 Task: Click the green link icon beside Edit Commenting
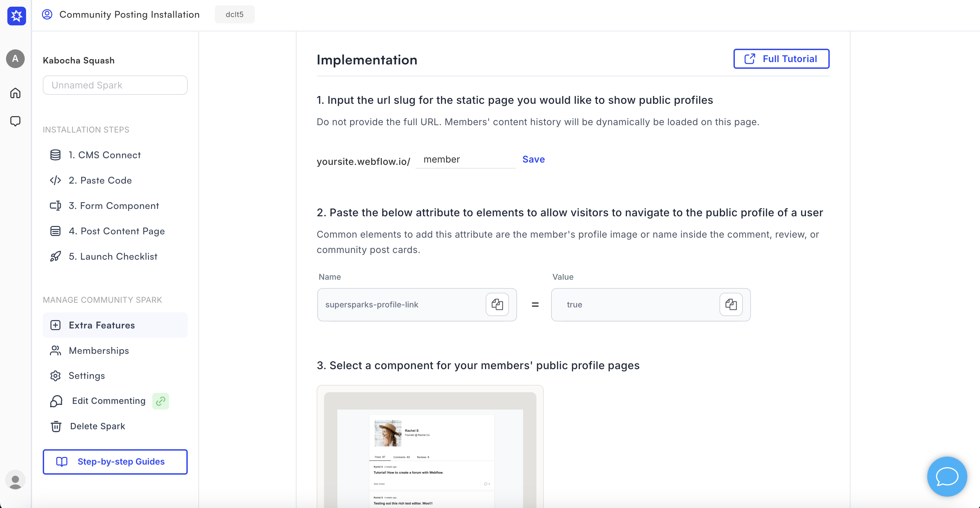(161, 401)
